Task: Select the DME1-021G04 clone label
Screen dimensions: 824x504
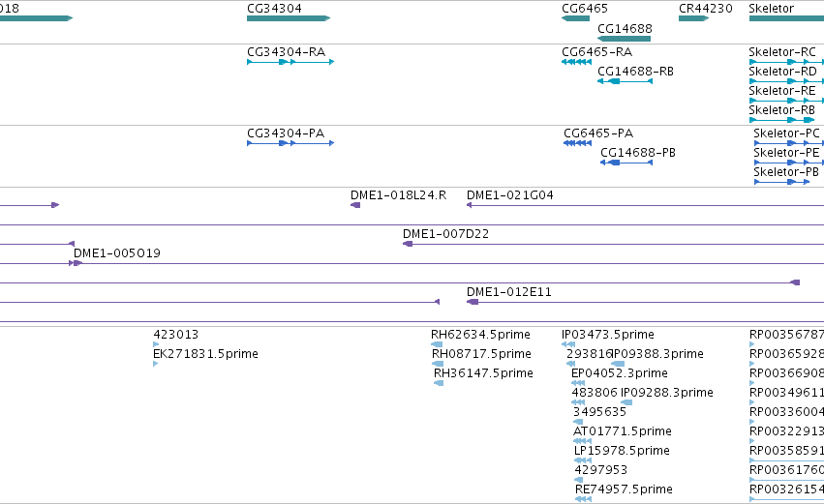Action: point(509,195)
